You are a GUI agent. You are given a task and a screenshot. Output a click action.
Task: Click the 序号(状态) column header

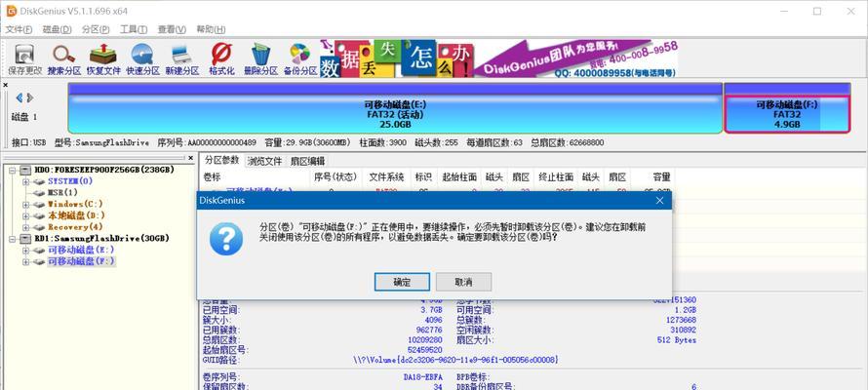(336, 177)
